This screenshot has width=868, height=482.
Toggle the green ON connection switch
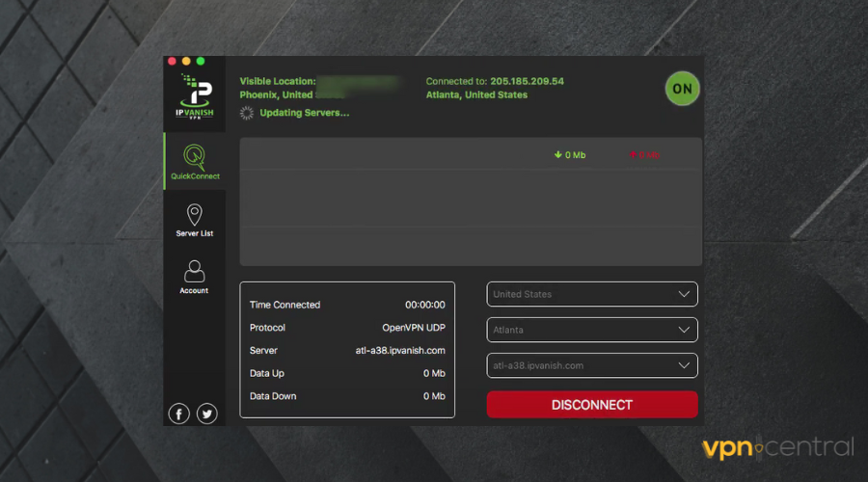pyautogui.click(x=682, y=89)
